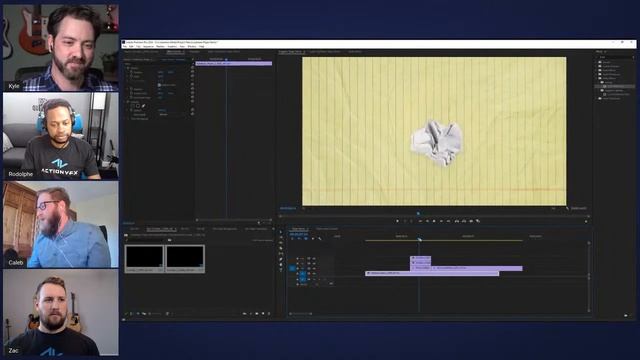Open the Window menu
Viewport: 640px width, 360px height.
(192, 46)
